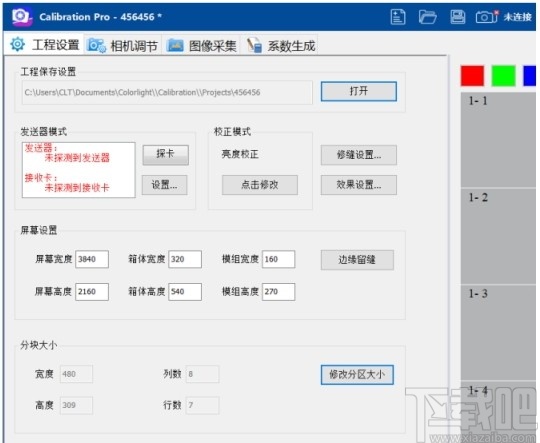Switch to the 工程设置 tab

coord(44,45)
